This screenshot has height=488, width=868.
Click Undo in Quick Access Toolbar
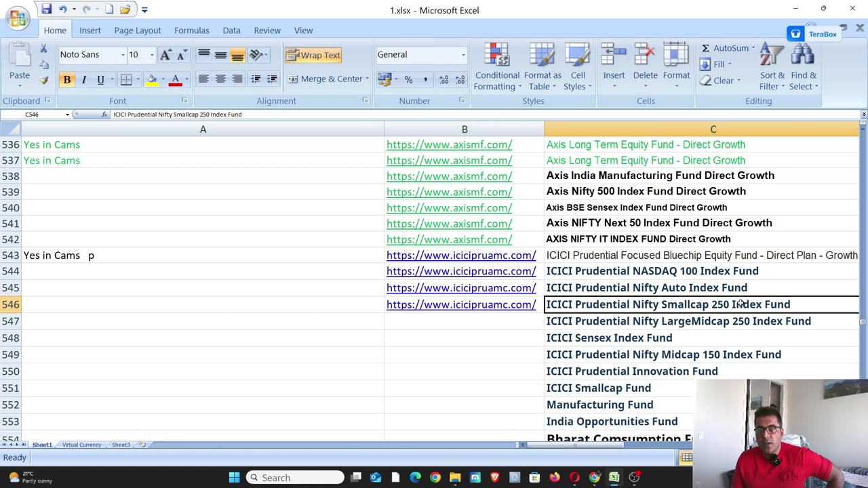pyautogui.click(x=63, y=9)
